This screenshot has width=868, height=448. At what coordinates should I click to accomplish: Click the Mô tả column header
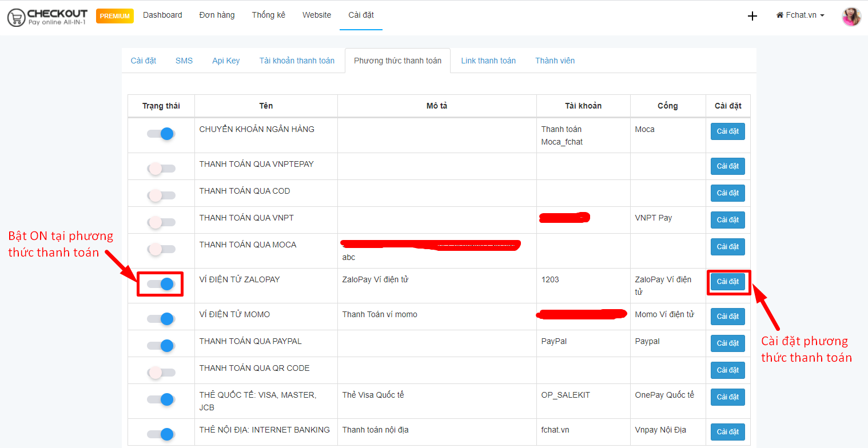(x=437, y=106)
